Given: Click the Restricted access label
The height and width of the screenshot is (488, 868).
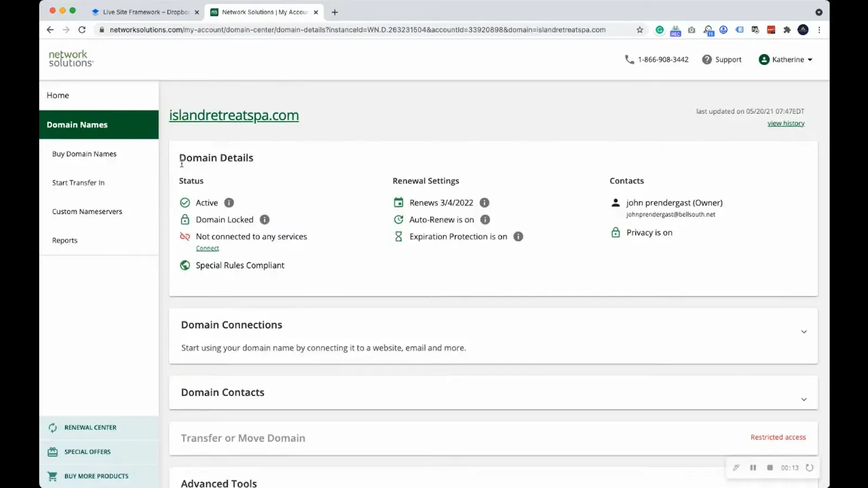Looking at the screenshot, I should tap(778, 437).
